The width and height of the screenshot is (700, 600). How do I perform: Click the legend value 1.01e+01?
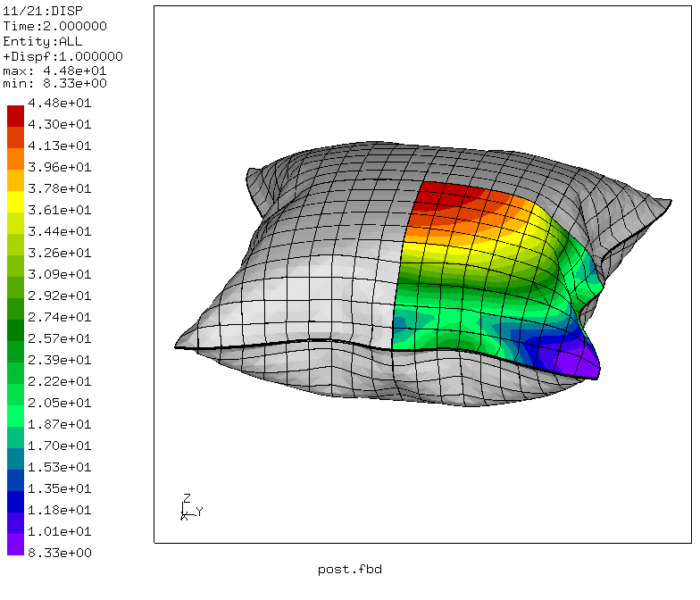[59, 532]
